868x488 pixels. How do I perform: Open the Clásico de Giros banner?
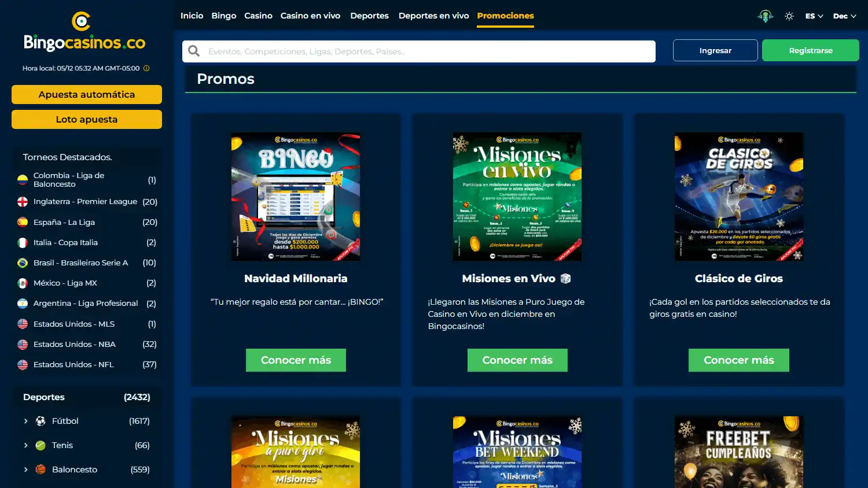pyautogui.click(x=739, y=197)
